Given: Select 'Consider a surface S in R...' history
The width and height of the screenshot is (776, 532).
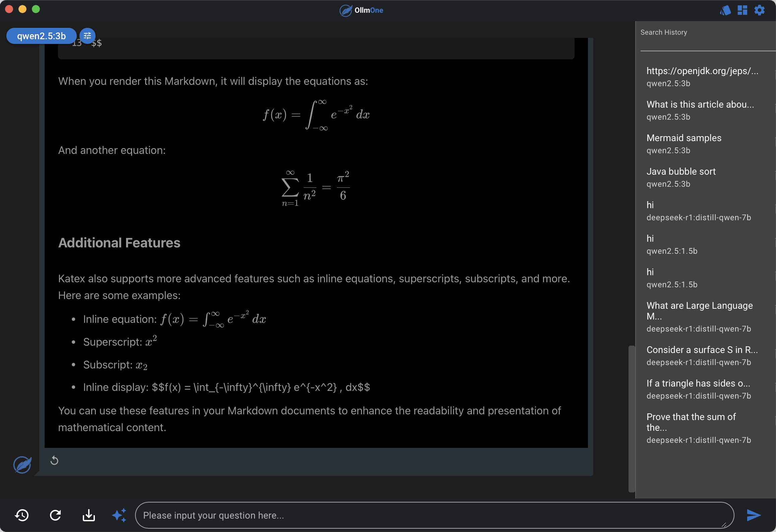Looking at the screenshot, I should coord(702,350).
